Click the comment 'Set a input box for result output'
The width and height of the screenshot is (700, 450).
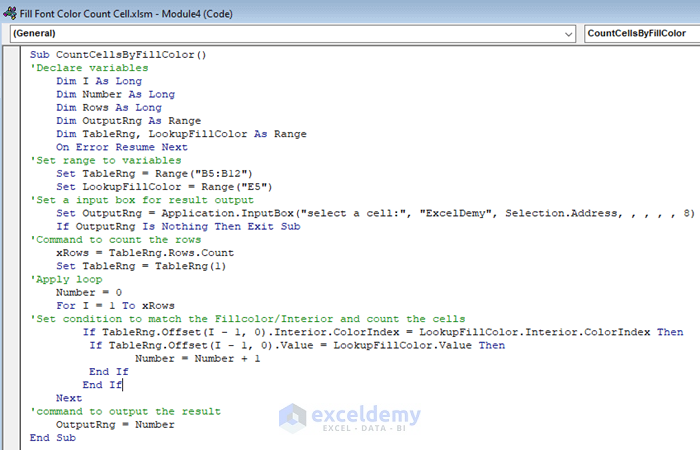pyautogui.click(x=142, y=200)
